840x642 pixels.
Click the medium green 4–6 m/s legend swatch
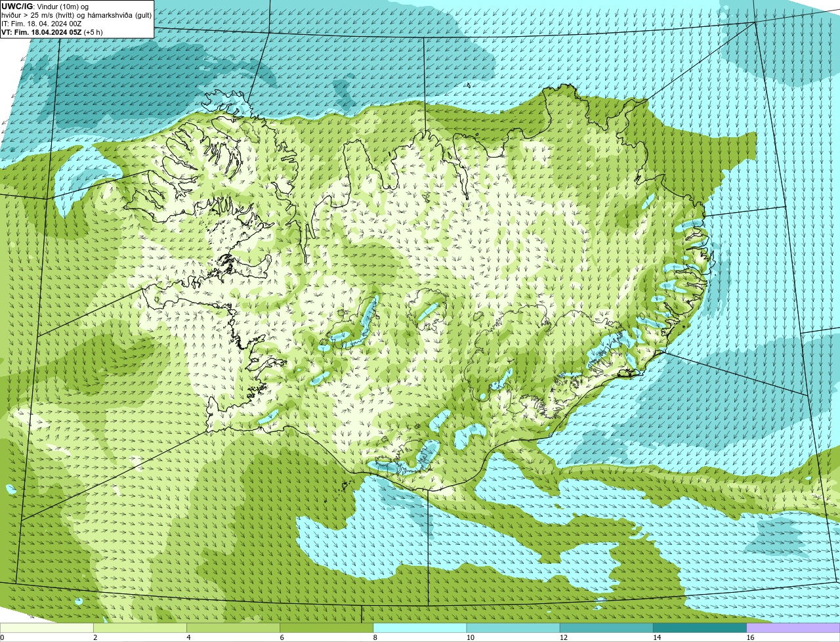click(x=234, y=628)
